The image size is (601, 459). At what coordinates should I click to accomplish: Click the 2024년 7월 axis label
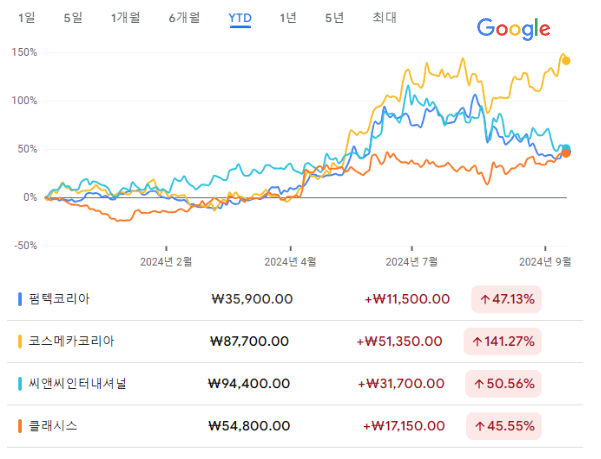pos(412,262)
